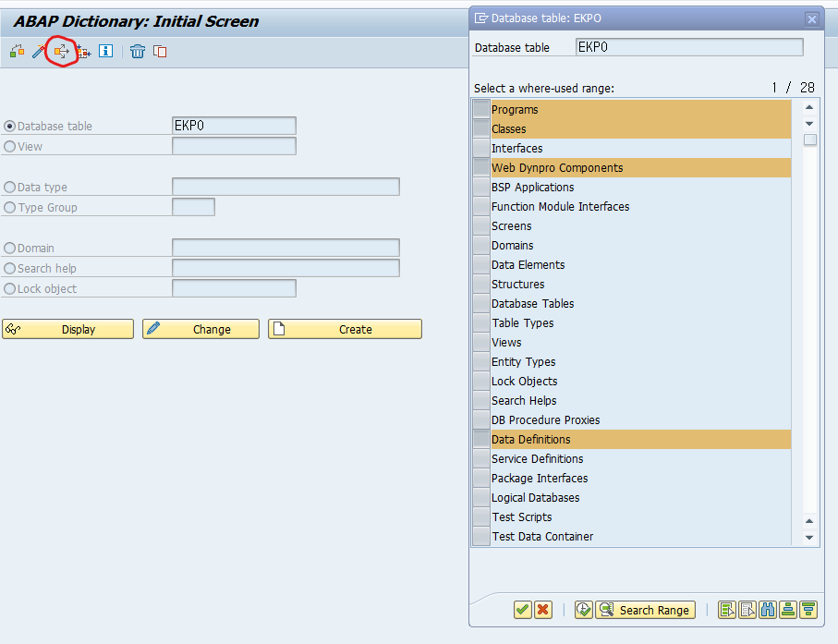
Task: Toggle the Data Definitions row selector box
Action: 481,439
